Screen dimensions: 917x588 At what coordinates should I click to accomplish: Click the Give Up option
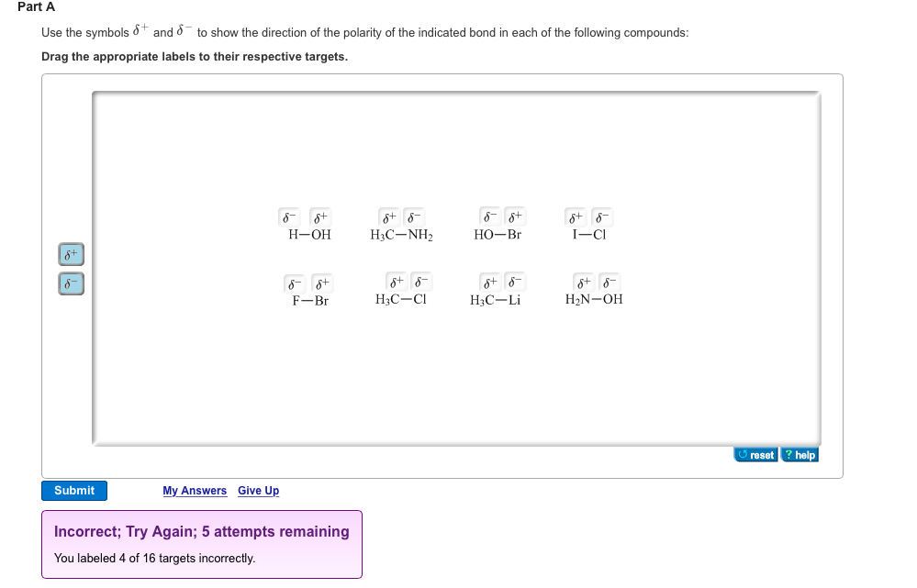pos(258,490)
